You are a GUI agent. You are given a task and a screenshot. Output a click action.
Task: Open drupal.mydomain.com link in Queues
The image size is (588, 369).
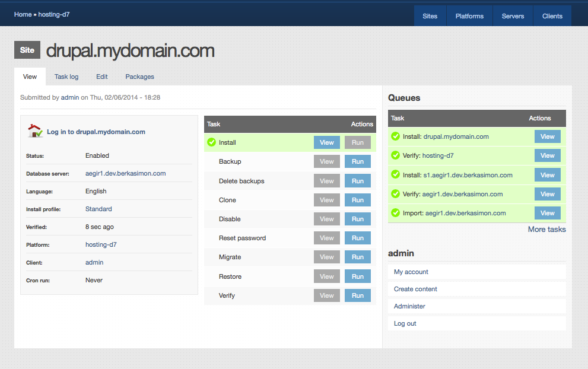point(456,136)
